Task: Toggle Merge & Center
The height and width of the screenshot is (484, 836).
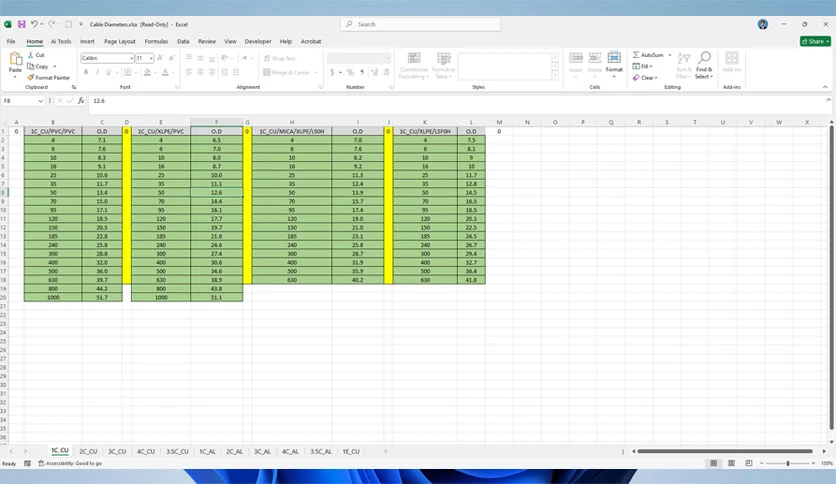Action: tap(286, 72)
